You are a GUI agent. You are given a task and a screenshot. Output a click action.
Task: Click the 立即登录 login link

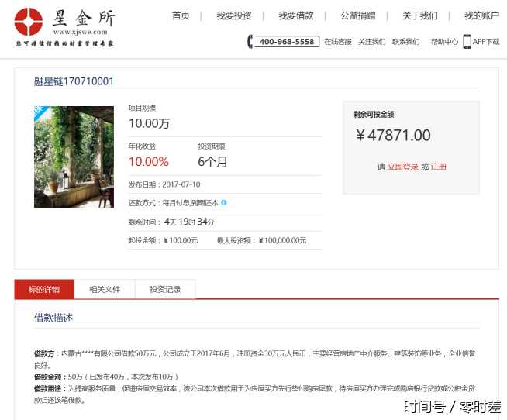tap(402, 167)
